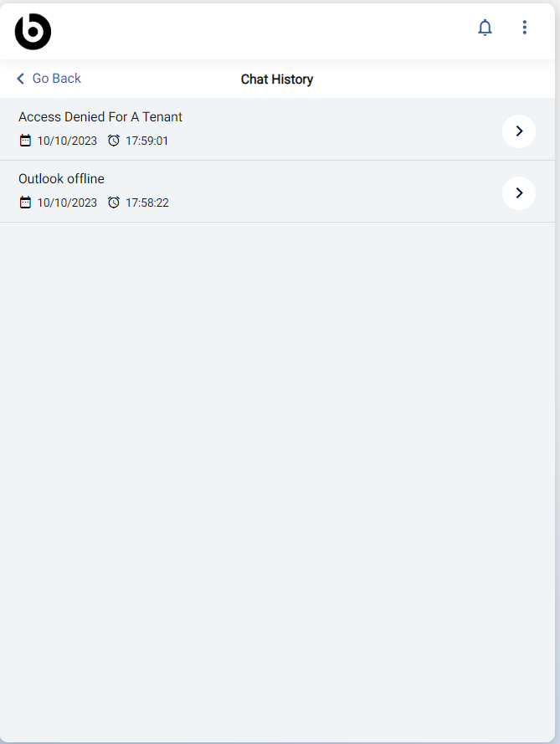The height and width of the screenshot is (744, 560).
Task: Open the three-dot more options menu
Action: (x=525, y=28)
